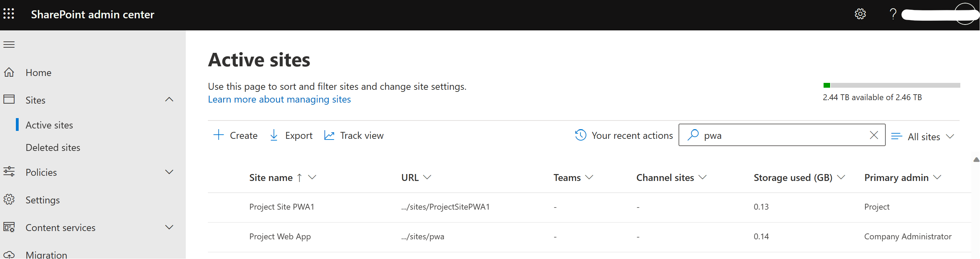Click the scrollbar up arrow
Screen dimensions: 980x259
(x=976, y=160)
